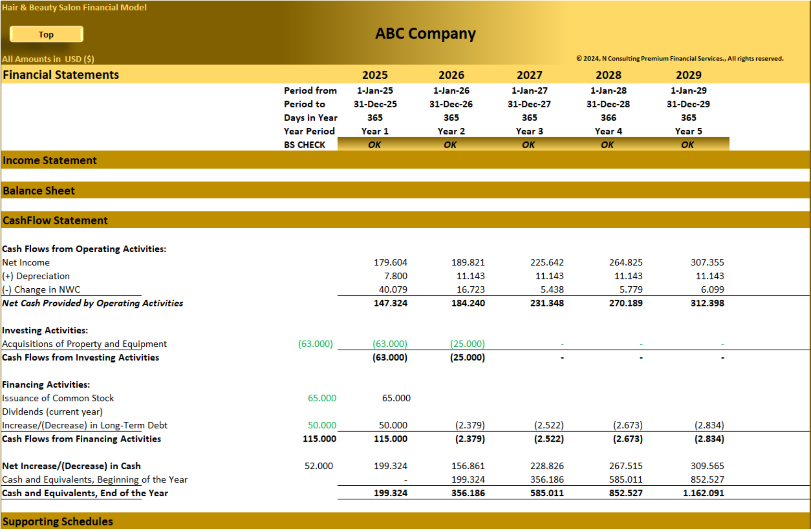Click the ABC Company title

click(425, 34)
